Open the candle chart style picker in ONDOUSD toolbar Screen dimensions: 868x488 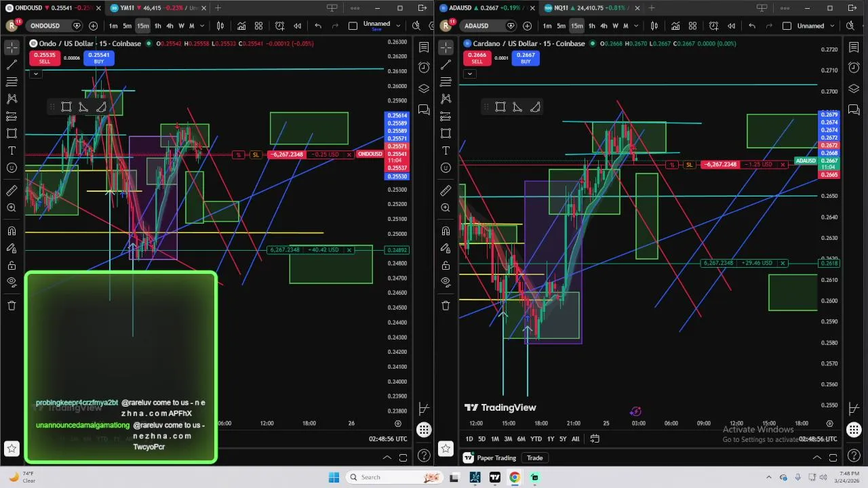tap(220, 26)
